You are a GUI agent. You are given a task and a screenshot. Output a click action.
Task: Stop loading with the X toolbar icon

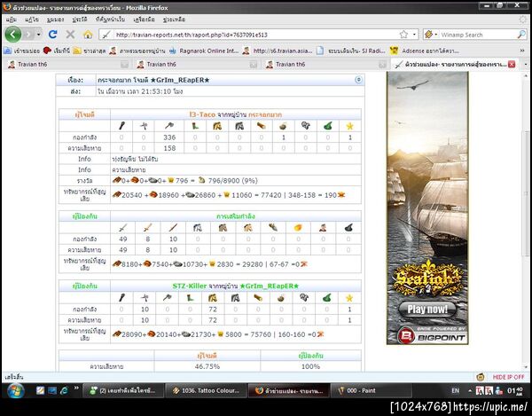[70, 35]
